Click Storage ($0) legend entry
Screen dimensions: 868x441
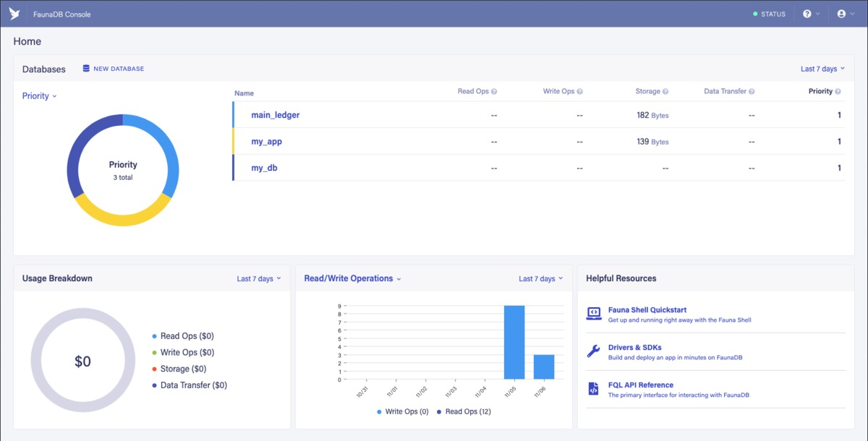tap(180, 369)
